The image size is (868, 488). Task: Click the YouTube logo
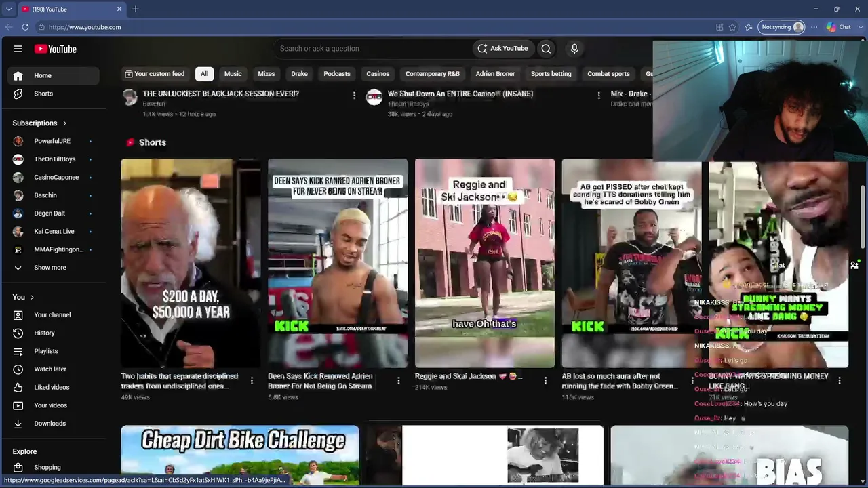56,49
